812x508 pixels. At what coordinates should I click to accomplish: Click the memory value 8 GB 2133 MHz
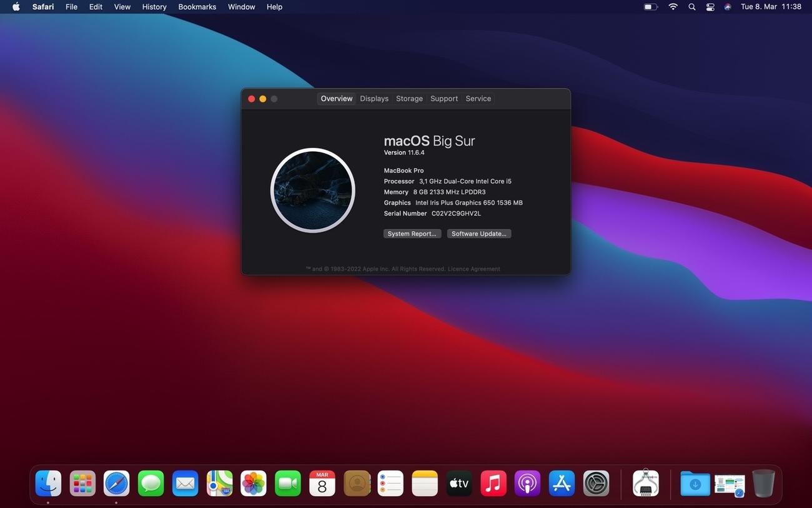[449, 192]
